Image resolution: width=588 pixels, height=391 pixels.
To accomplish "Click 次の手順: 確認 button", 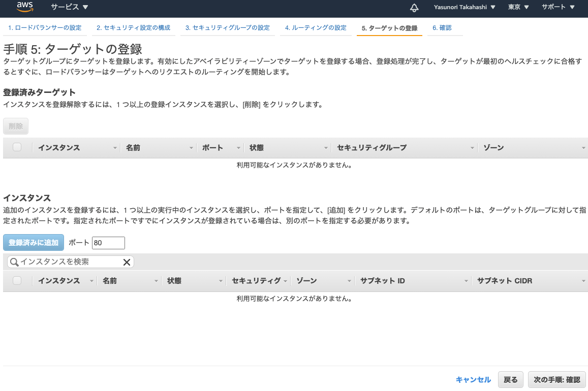I will (x=556, y=379).
